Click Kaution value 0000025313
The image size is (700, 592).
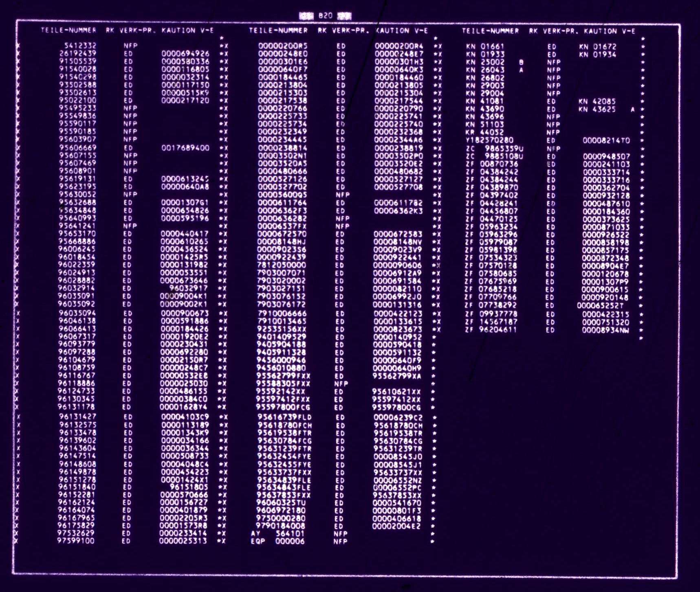[183, 541]
